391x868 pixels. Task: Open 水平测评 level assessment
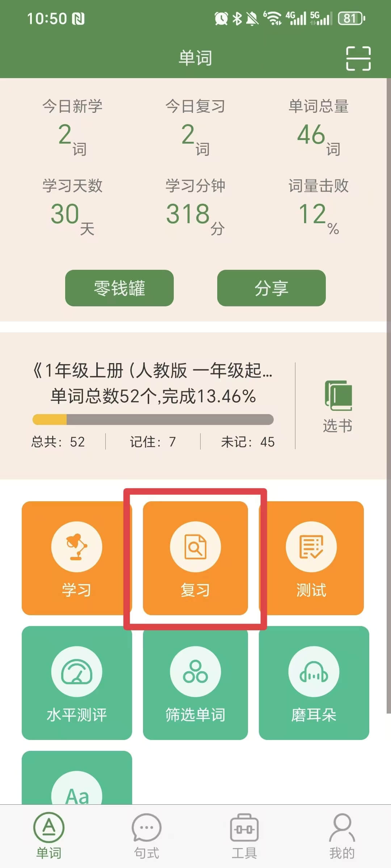(x=77, y=683)
